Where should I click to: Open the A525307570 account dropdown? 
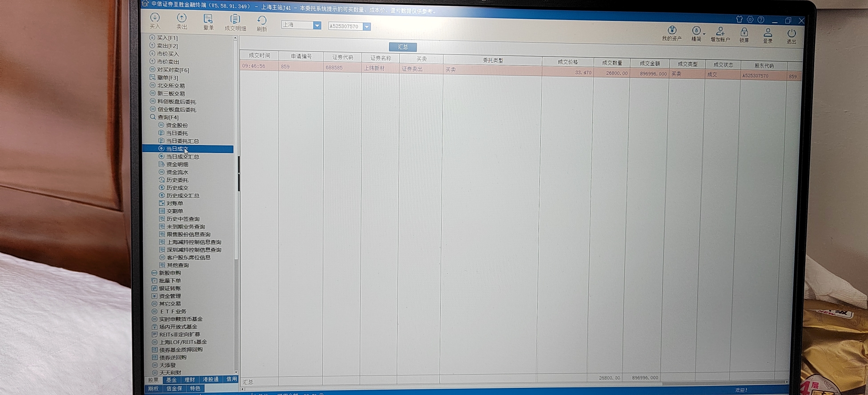coord(367,27)
